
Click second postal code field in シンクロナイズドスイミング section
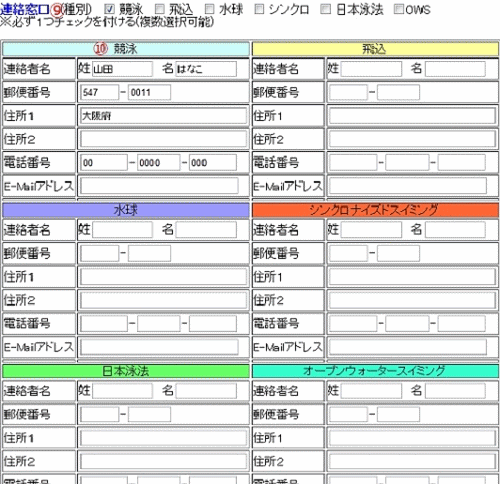point(398,253)
